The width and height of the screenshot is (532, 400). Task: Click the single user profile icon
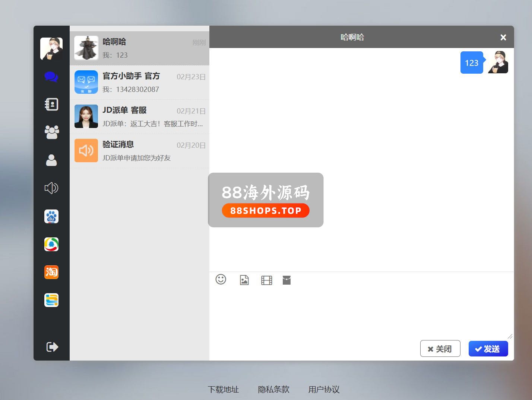point(51,160)
